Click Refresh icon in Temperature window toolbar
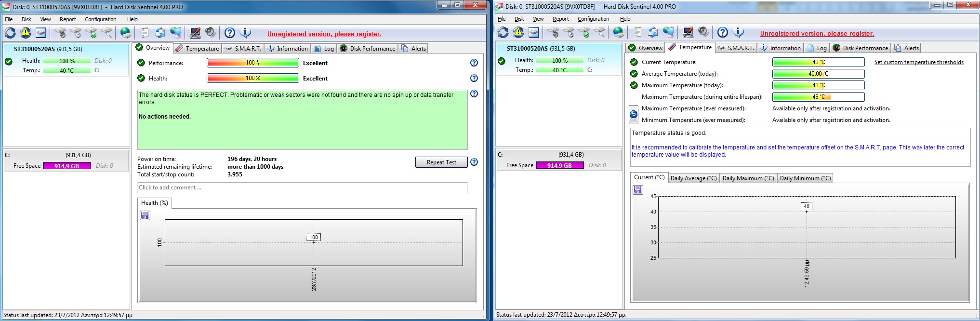This screenshot has width=980, height=321. coord(503,32)
